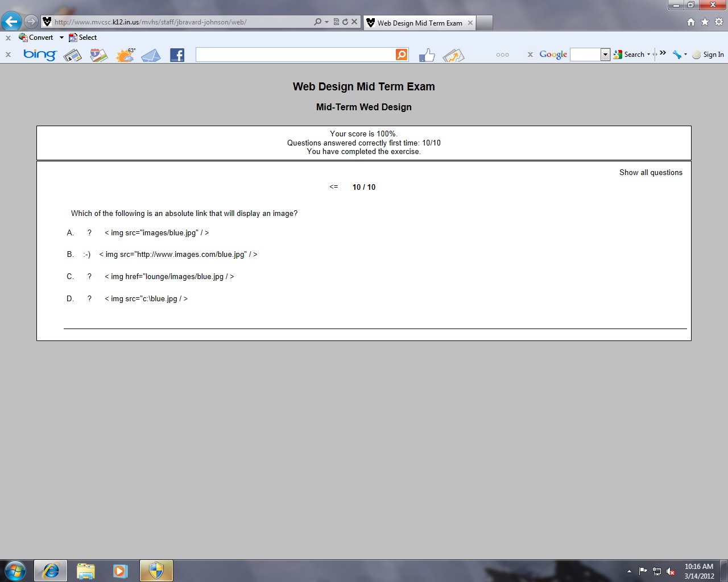Click the answer button for option C
The image size is (728, 582).
tap(89, 277)
